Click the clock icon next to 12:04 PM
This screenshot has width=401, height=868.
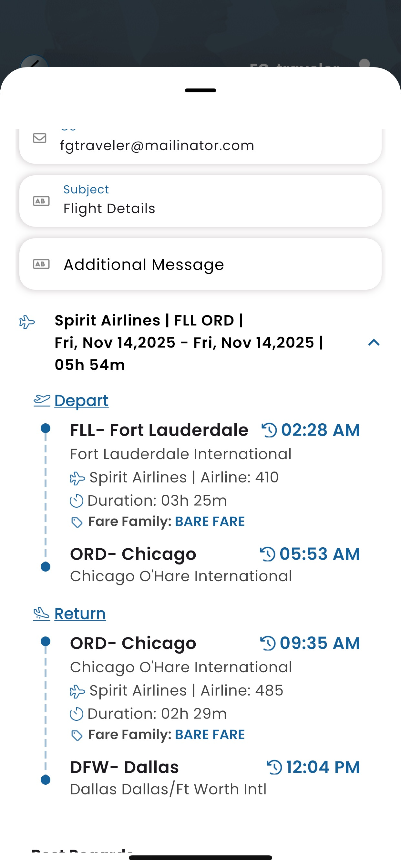[274, 767]
